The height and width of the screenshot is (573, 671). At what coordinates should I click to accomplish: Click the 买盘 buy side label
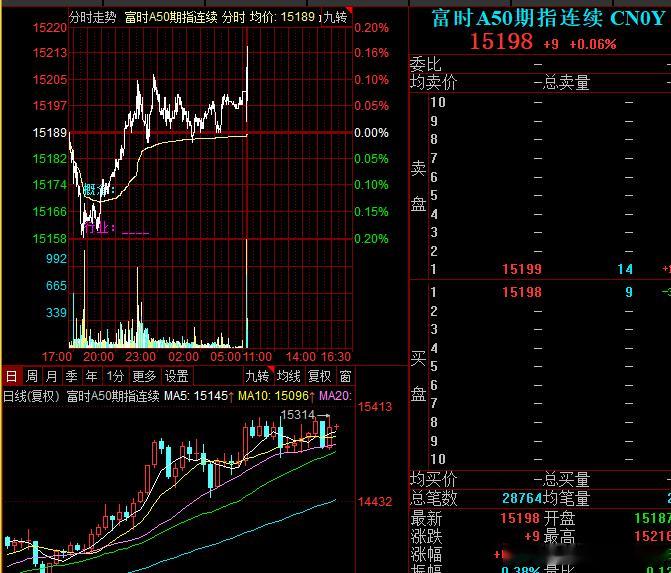click(419, 376)
